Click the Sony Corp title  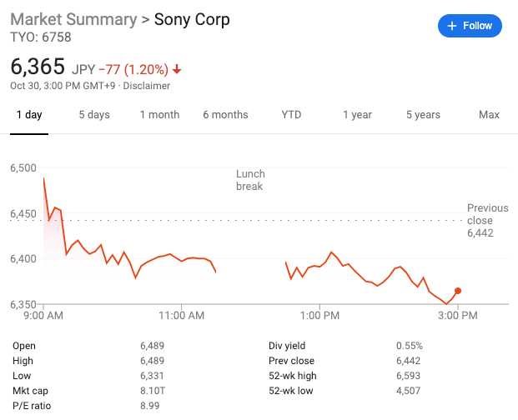click(192, 19)
